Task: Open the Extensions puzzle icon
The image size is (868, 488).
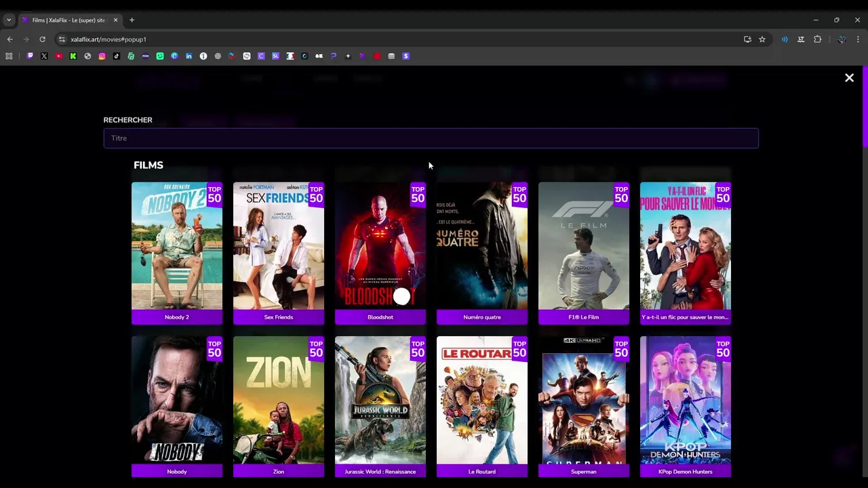Action: coord(817,39)
